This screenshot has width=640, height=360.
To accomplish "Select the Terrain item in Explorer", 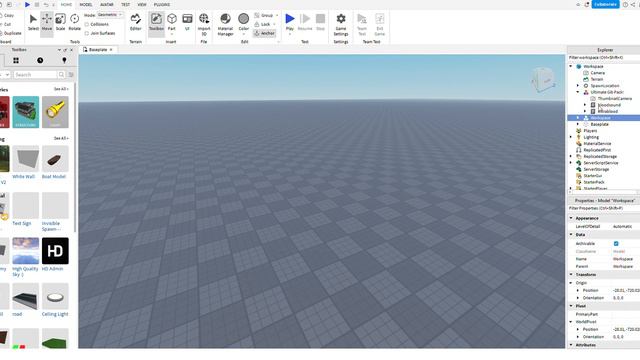I will pos(596,79).
